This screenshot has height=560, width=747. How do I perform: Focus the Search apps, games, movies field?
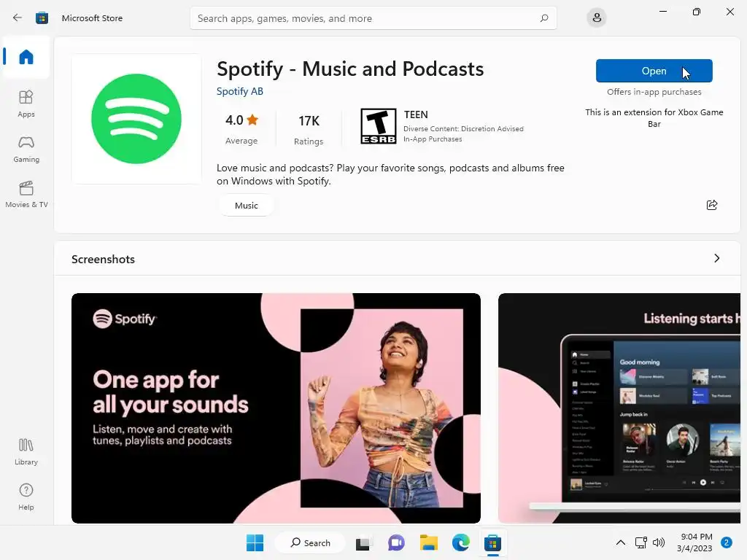pyautogui.click(x=373, y=18)
